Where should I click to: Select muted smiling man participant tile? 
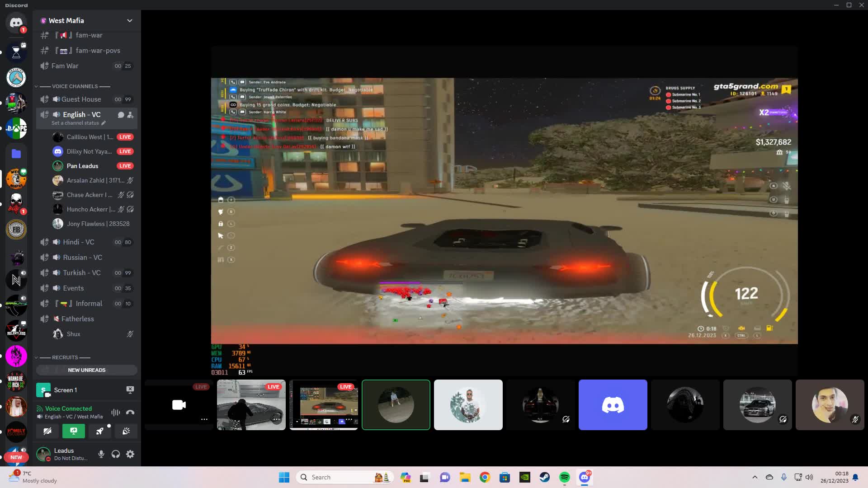point(830,405)
